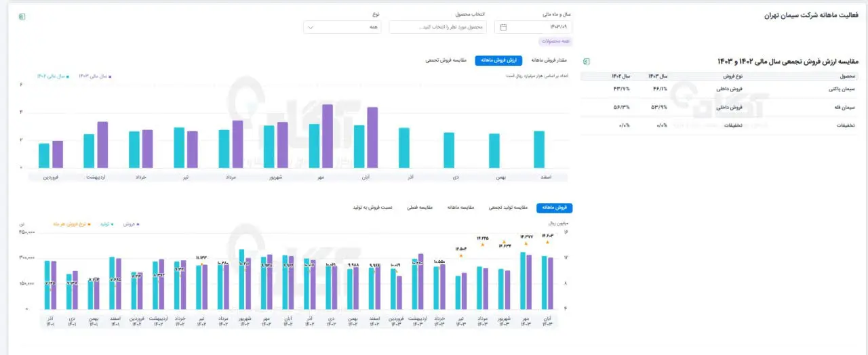This screenshot has height=355, width=868.
Task: Click the purple اردیبهشت bar in upper chart
Action: (102, 145)
